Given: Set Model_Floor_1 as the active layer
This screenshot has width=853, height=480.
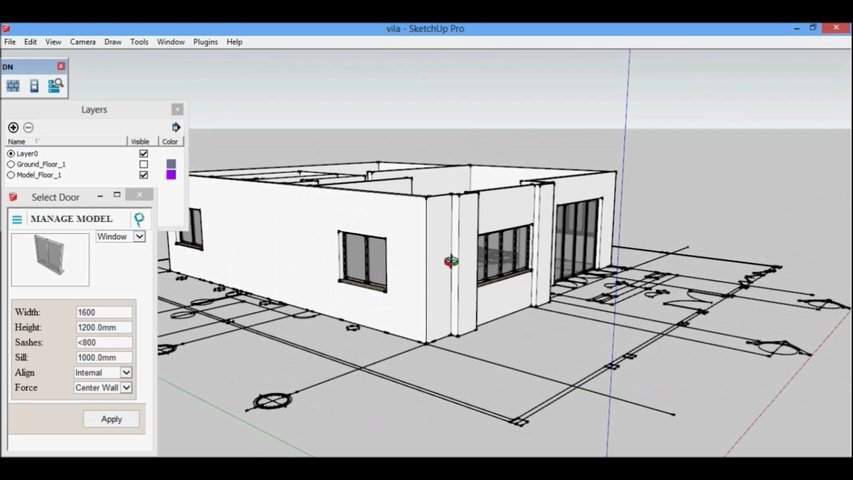Looking at the screenshot, I should click(11, 175).
